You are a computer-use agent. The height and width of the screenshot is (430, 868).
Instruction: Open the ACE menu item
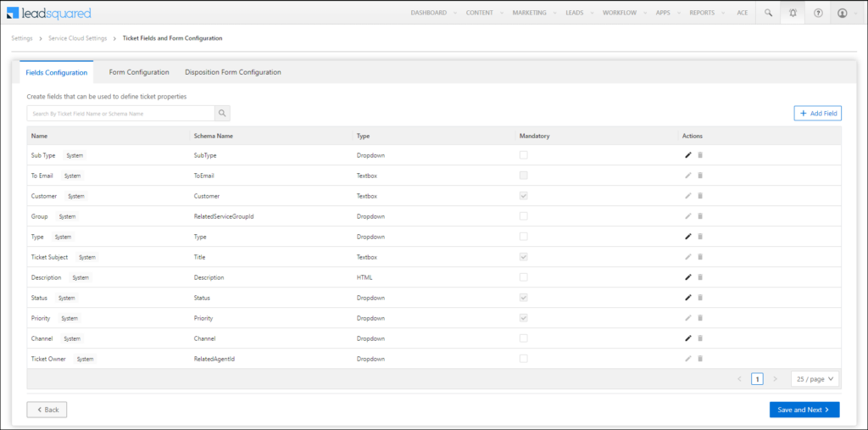point(743,13)
